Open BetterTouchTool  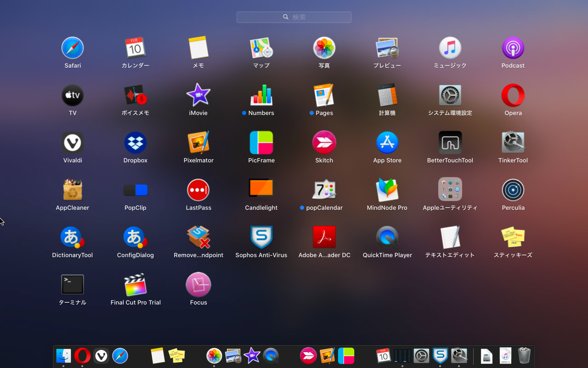(450, 143)
